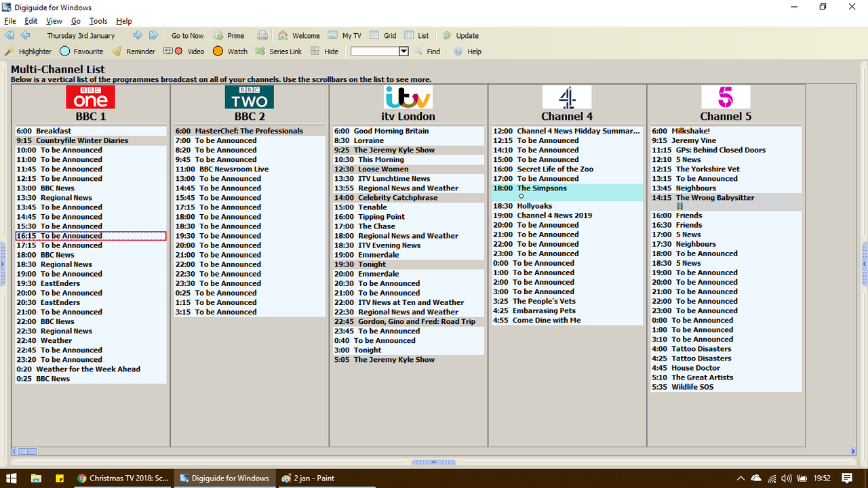Open the search dropdown arrow
868x488 pixels.
403,52
